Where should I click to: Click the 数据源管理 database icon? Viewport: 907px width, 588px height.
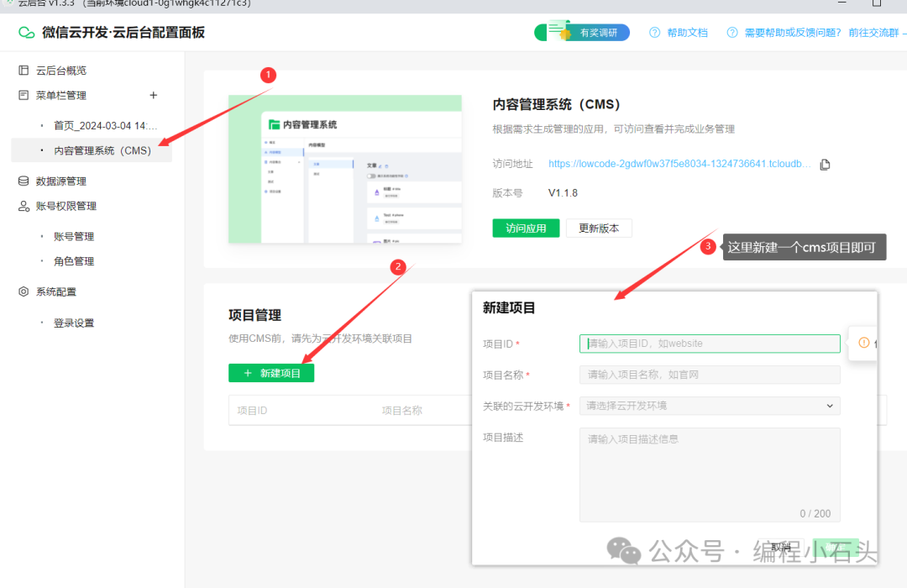(x=24, y=181)
